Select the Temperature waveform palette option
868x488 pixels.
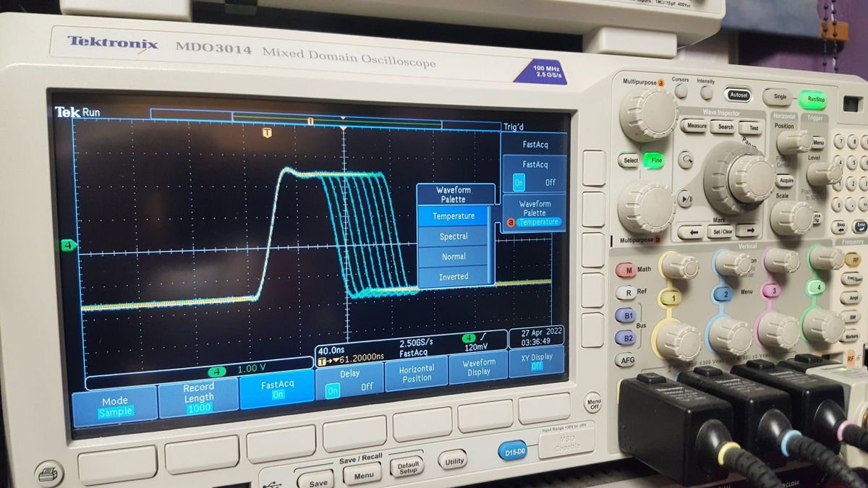(x=454, y=215)
